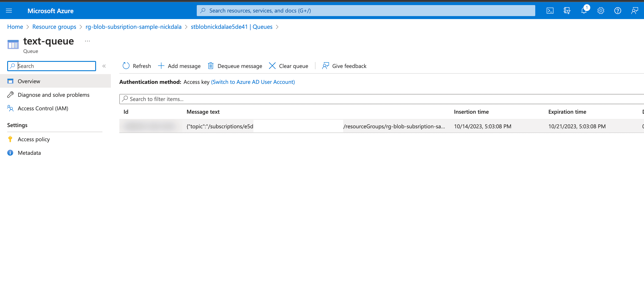
Task: Go to the Resource groups breadcrumb
Action: tap(54, 27)
